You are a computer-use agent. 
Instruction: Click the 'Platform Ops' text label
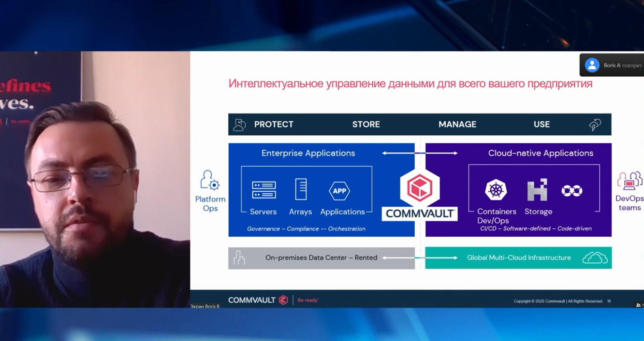tap(210, 204)
